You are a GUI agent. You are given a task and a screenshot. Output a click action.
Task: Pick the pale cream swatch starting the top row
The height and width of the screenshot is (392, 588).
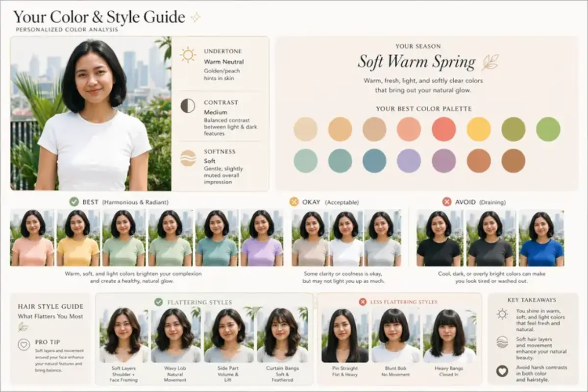click(305, 129)
